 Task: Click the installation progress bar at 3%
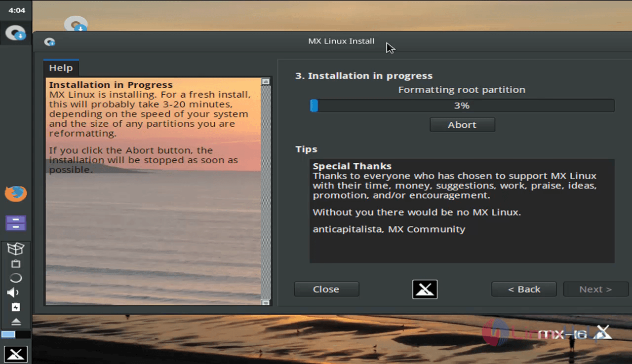[462, 106]
